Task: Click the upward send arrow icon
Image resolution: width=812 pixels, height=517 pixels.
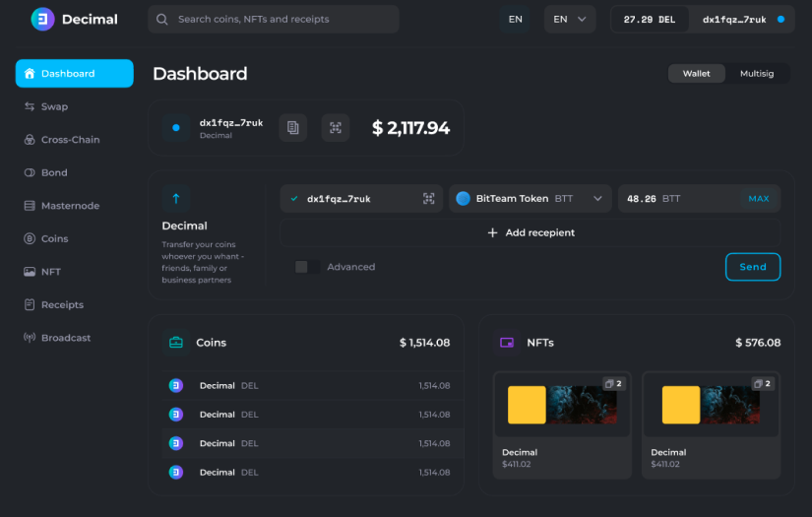Action: click(176, 198)
